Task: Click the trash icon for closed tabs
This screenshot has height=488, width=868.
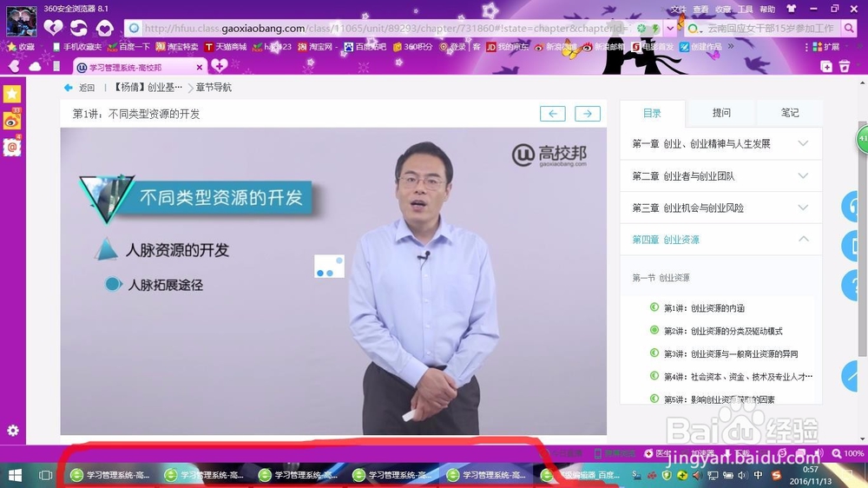Action: tap(845, 67)
